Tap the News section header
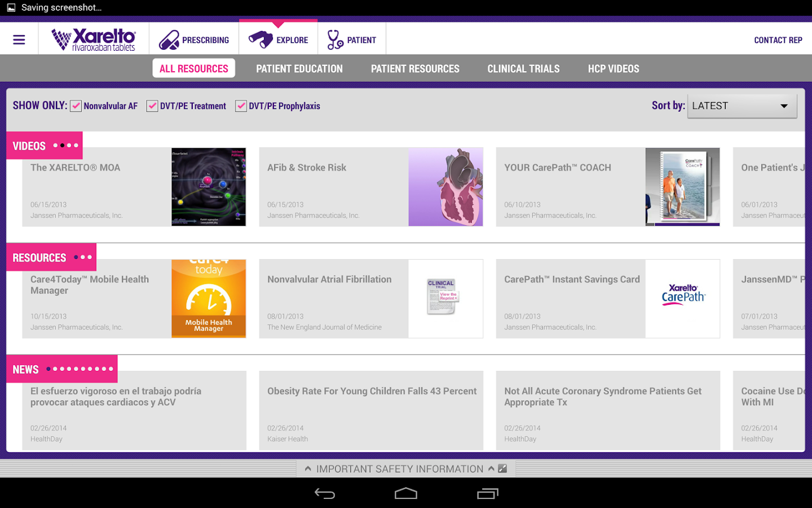Screen dimensions: 812x508 [62, 369]
